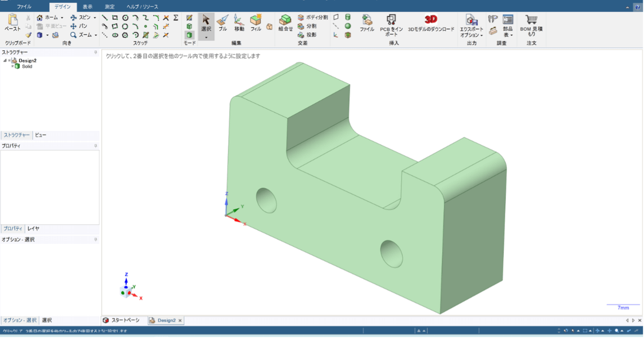644x339 pixels.
Task: Insert a sphere with green sphere icon
Action: pos(348,26)
